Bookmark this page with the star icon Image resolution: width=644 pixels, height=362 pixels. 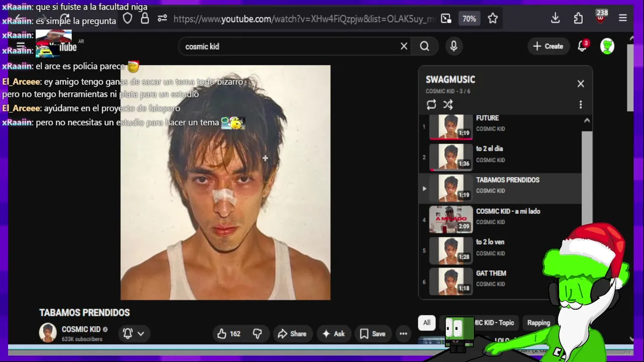(x=493, y=19)
